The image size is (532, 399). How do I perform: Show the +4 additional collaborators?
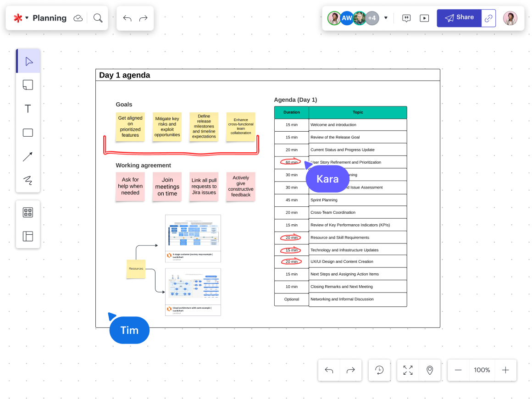(x=372, y=18)
